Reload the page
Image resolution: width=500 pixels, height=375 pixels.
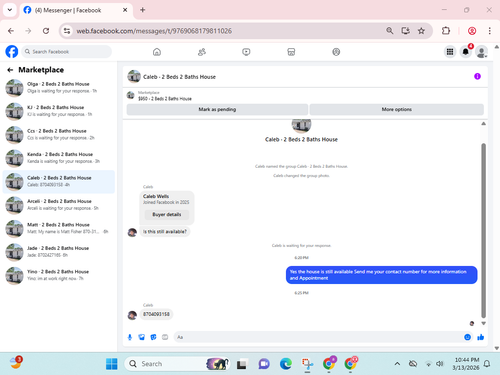pyautogui.click(x=46, y=31)
